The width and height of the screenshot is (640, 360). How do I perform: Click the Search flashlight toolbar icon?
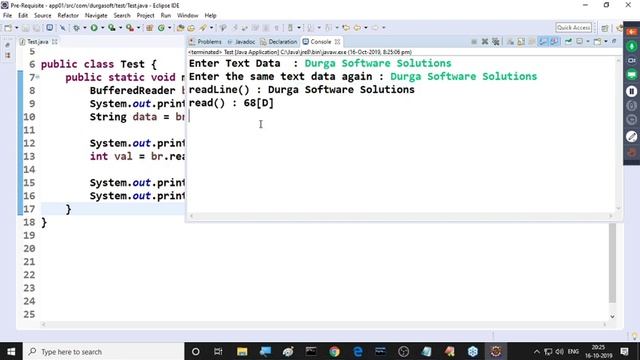point(203,28)
